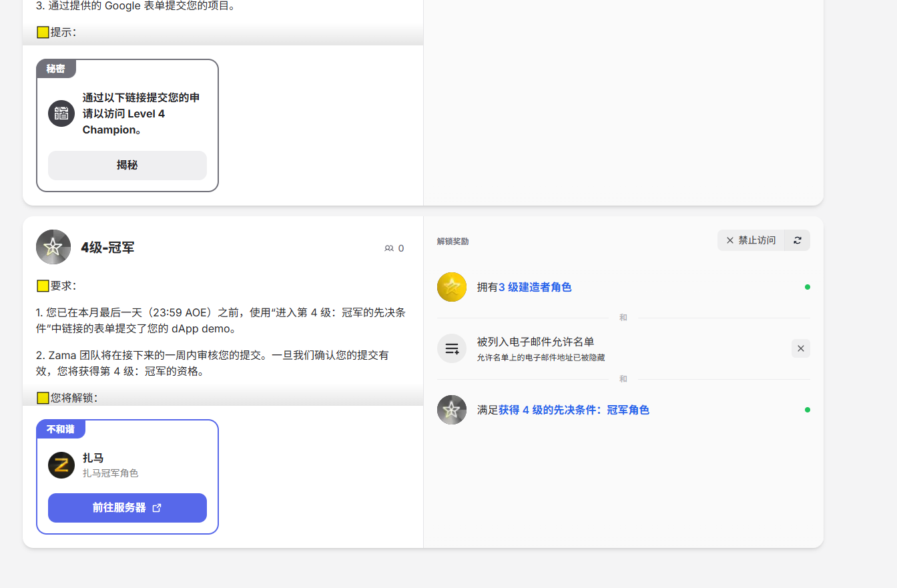This screenshot has height=588, width=897.
Task: Click the green dot beside 3 级建造者角色
Action: click(x=807, y=287)
